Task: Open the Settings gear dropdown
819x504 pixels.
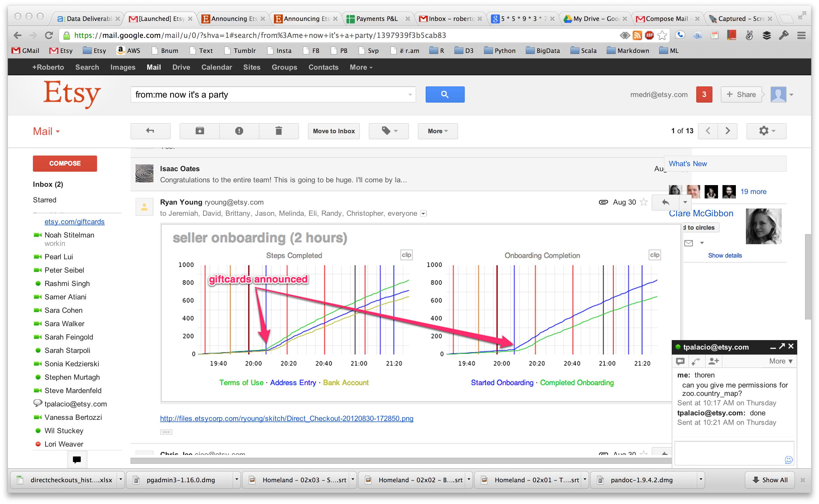Action: 766,131
